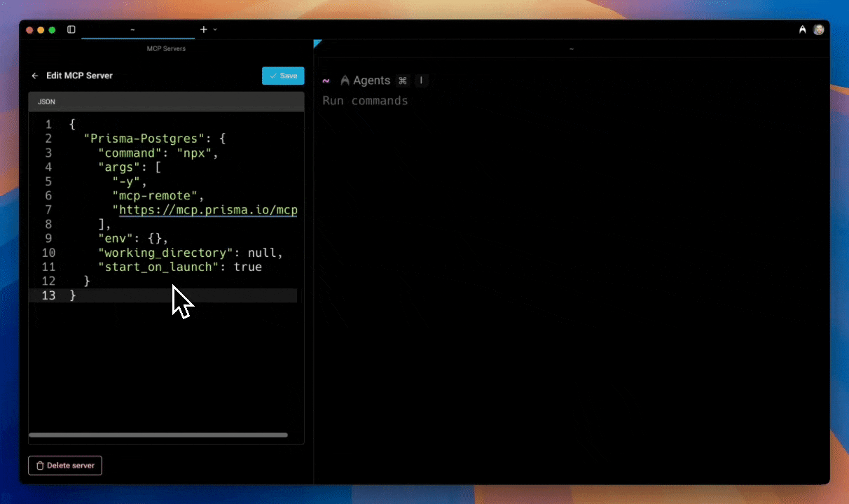The image size is (849, 504).
Task: Open a new tab with the plus button
Action: 203,29
